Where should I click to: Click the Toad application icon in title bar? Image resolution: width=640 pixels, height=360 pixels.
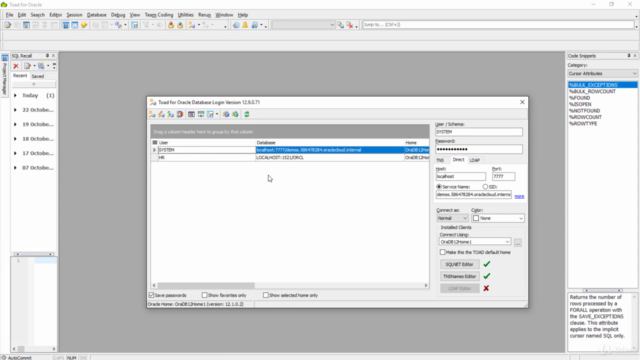click(x=4, y=4)
